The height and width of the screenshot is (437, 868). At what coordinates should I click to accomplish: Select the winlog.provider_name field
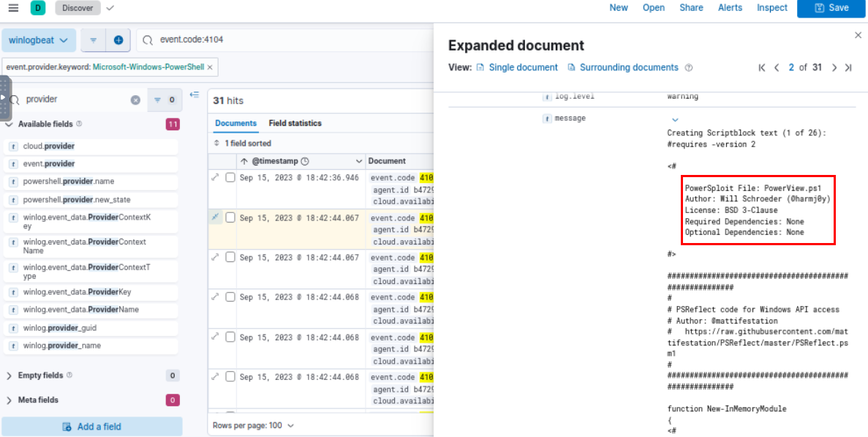pyautogui.click(x=91, y=346)
